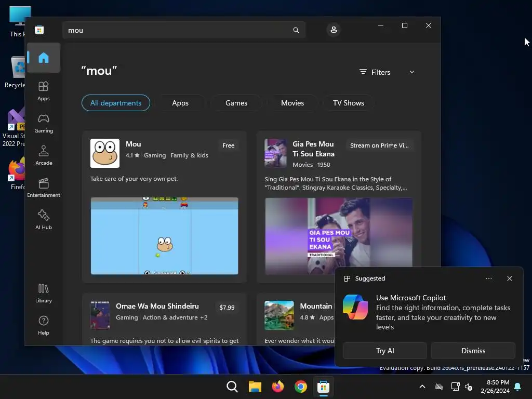Dismiss the Copilot suggestion
Viewport: 532px width, 399px height.
[x=473, y=351]
